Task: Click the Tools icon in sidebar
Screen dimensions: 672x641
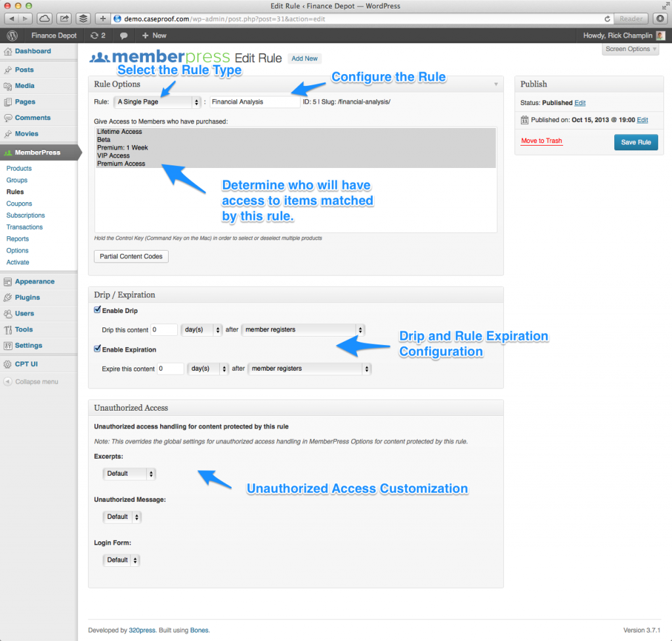Action: pyautogui.click(x=8, y=329)
